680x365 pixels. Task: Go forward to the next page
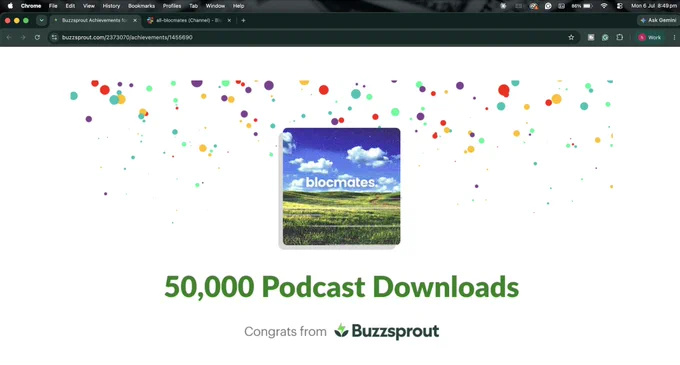23,37
